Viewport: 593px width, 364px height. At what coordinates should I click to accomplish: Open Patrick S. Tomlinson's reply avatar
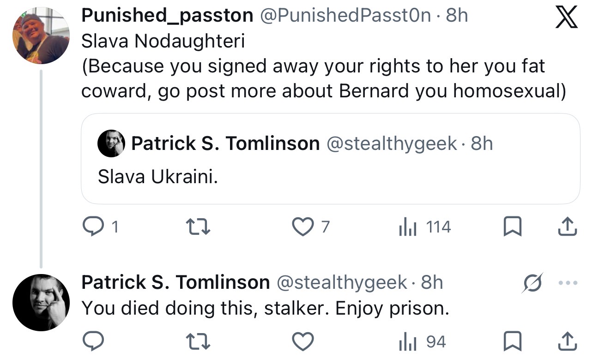pos(41,302)
